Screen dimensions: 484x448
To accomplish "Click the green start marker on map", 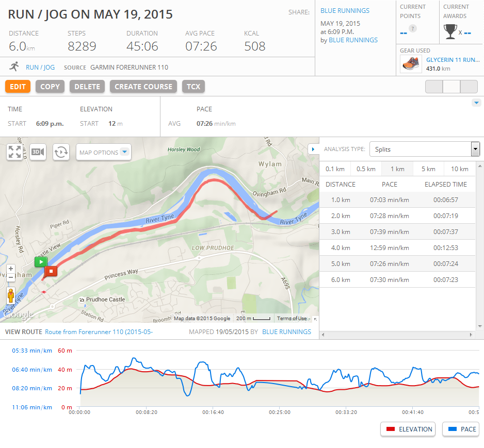I will click(x=40, y=261).
